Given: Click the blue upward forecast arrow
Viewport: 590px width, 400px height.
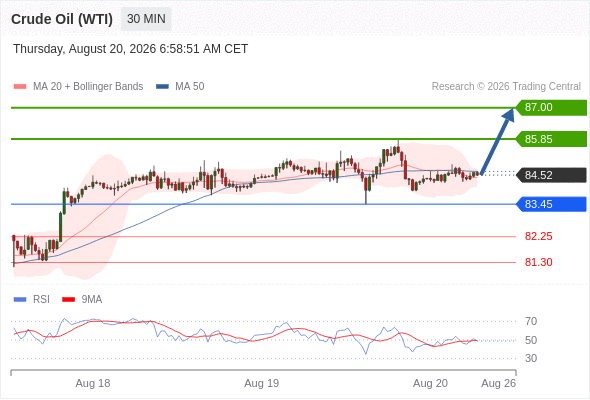Looking at the screenshot, I should 497,141.
